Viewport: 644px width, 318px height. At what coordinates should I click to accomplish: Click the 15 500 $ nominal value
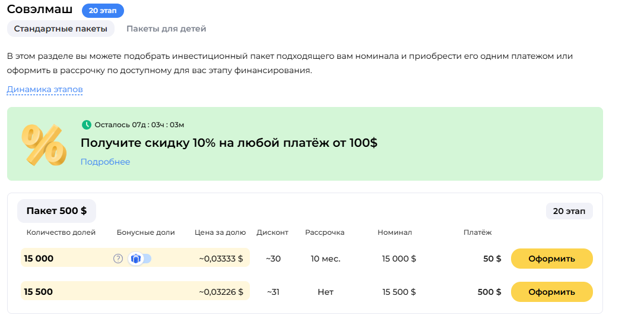coord(399,292)
